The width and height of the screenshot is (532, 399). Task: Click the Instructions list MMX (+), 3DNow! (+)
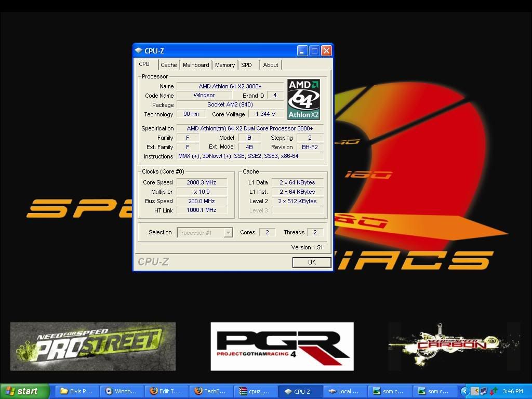click(250, 156)
